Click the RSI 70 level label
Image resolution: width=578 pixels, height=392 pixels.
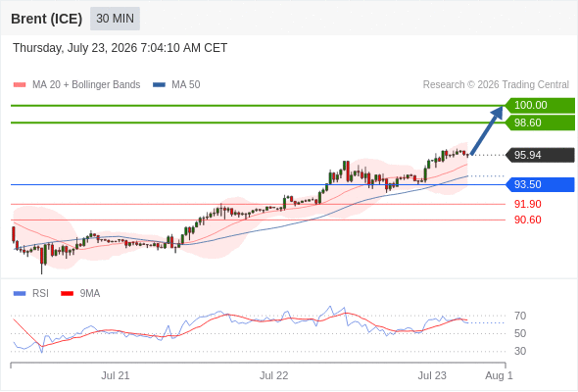pos(520,316)
